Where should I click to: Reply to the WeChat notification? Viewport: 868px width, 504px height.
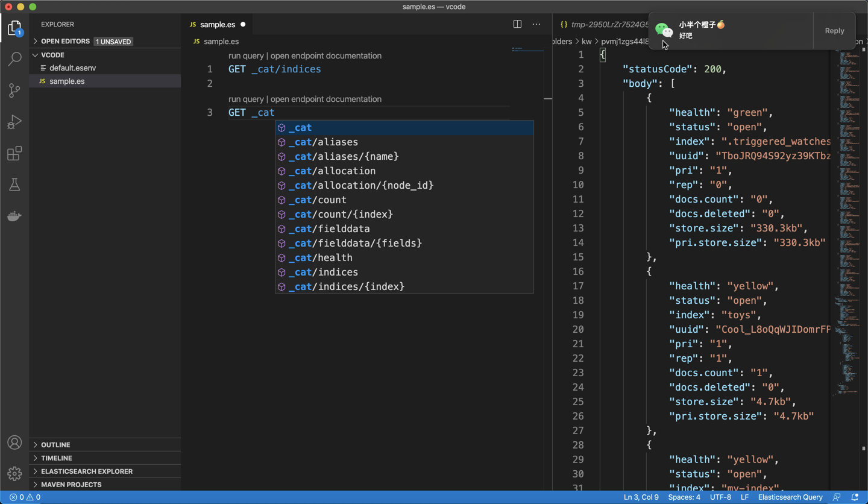834,31
